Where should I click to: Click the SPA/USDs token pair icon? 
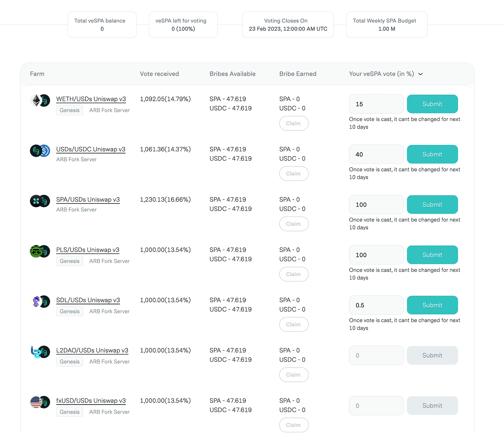point(40,201)
